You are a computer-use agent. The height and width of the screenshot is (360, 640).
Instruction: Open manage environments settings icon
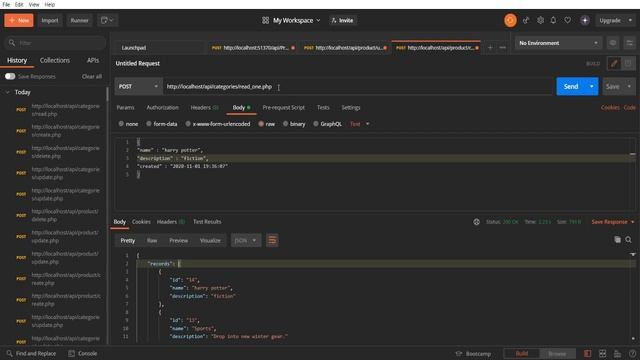coord(629,43)
